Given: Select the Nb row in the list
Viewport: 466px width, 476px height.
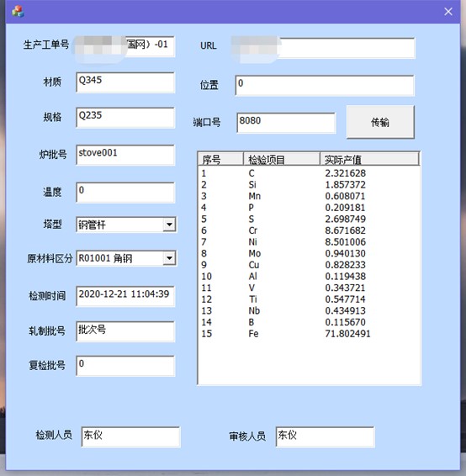Looking at the screenshot, I should 309,311.
